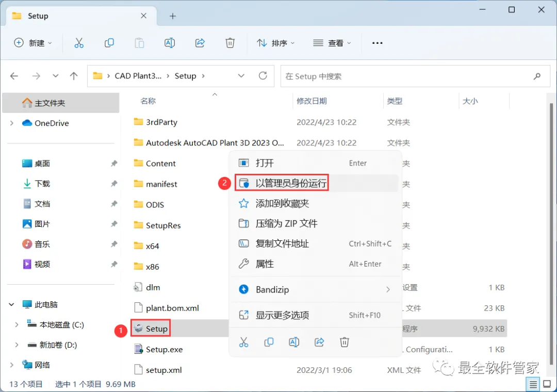Refresh the current folder view

[263, 76]
